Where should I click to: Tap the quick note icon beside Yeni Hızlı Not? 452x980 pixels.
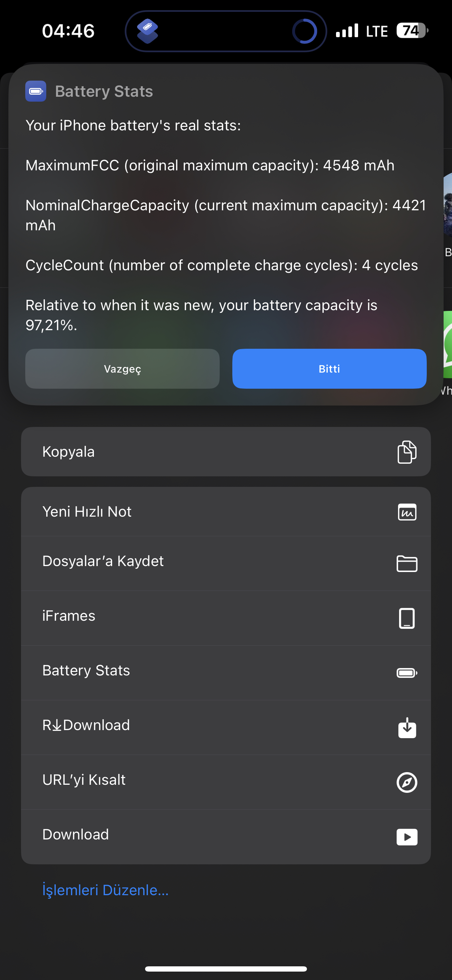tap(407, 512)
